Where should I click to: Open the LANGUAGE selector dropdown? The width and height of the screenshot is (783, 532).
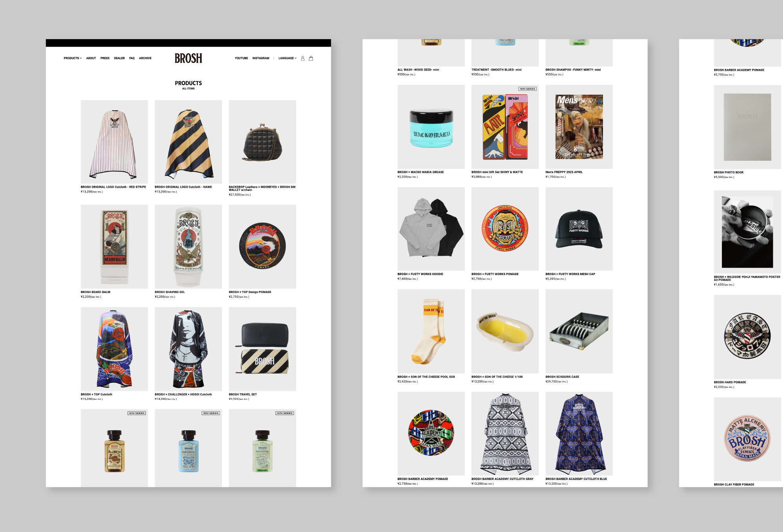(287, 58)
